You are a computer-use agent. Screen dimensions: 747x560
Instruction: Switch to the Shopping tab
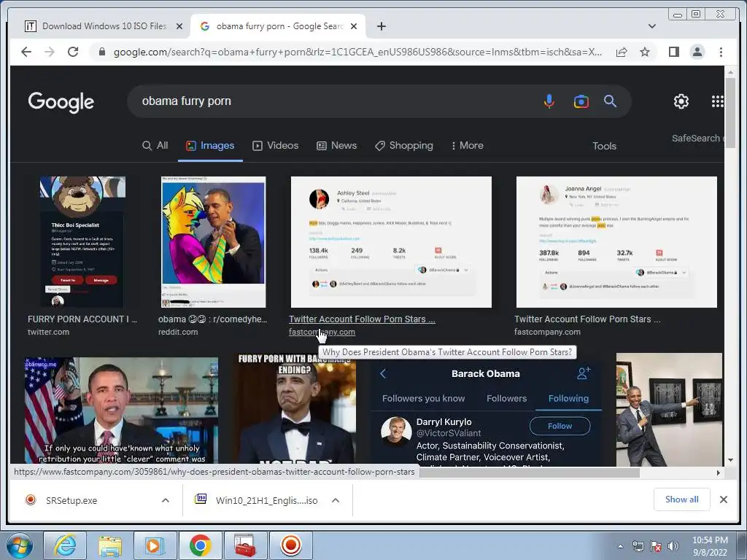(x=404, y=146)
